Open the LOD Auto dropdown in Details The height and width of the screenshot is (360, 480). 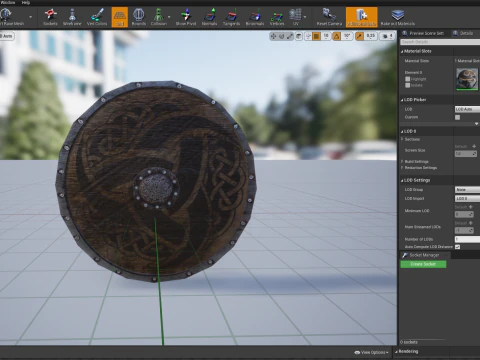[467, 109]
